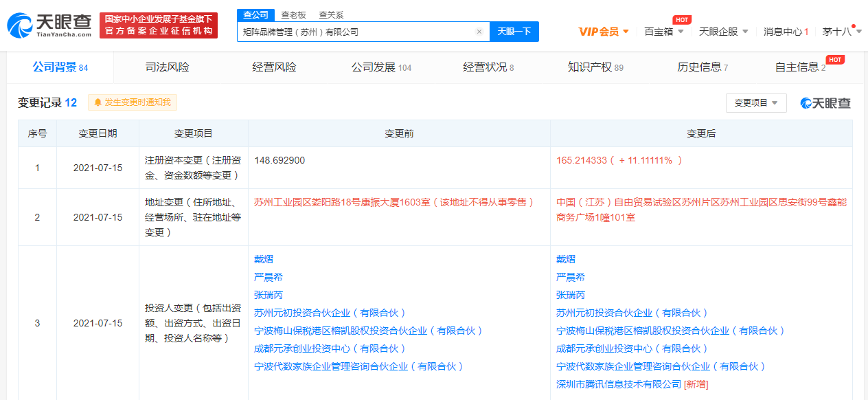Switch to the 自主信息 tab

click(x=800, y=67)
